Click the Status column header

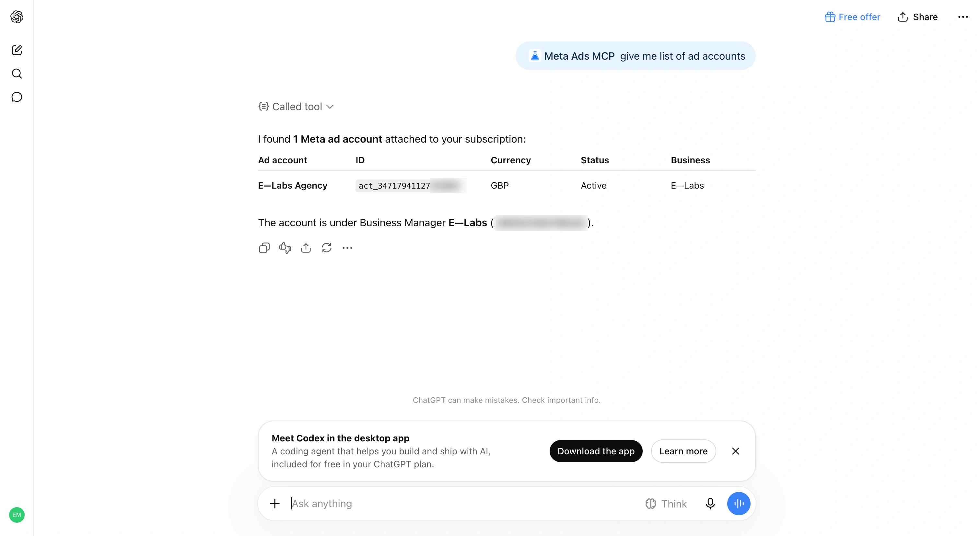click(595, 160)
